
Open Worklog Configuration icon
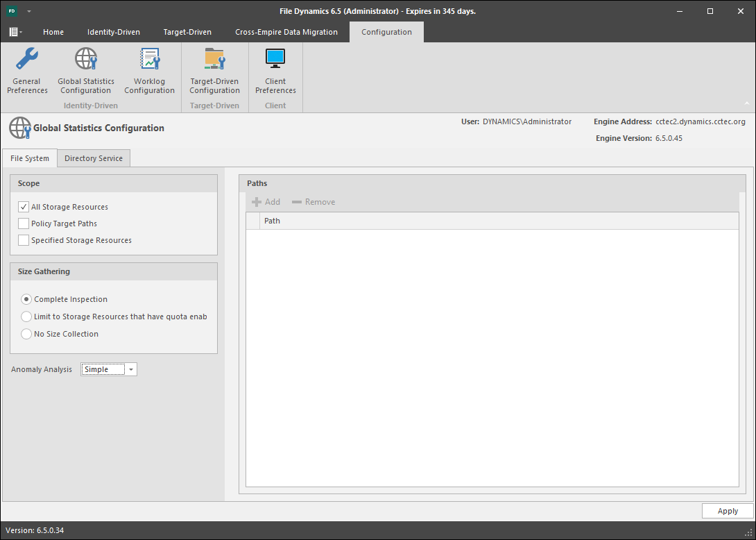[x=149, y=60]
